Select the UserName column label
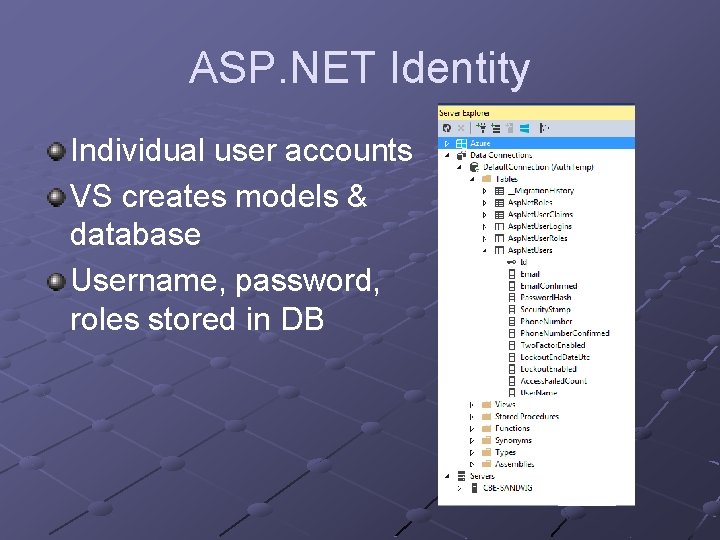The image size is (720, 540). (539, 393)
